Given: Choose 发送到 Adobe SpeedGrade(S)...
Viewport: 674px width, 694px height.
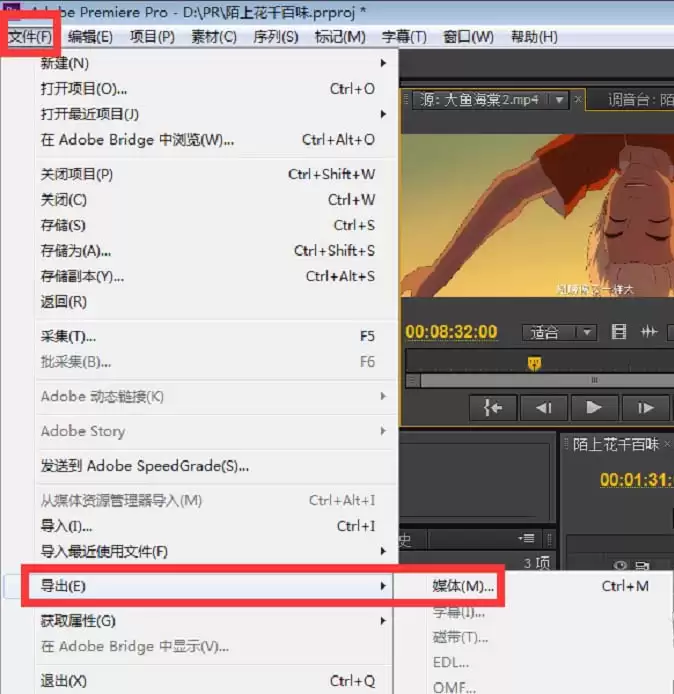Looking at the screenshot, I should click(x=216, y=466).
